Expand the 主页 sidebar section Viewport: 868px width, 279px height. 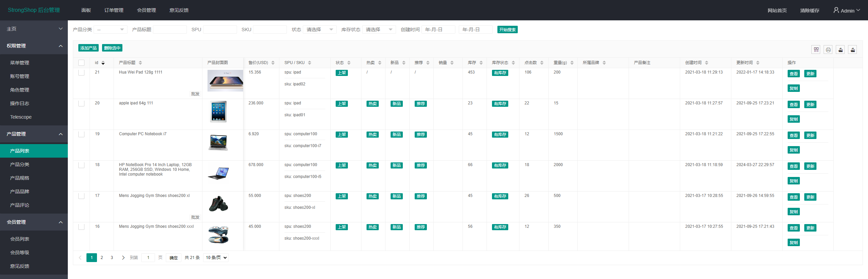34,29
